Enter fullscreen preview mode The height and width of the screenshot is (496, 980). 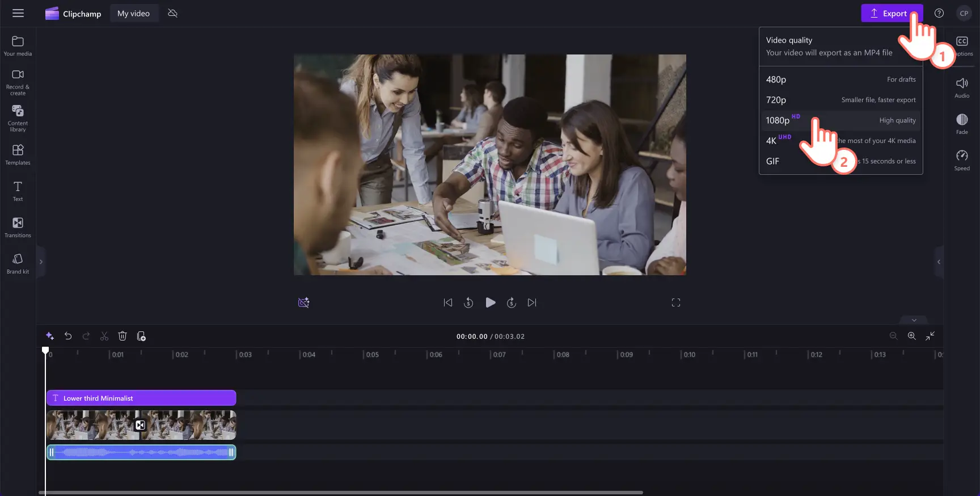click(x=676, y=302)
